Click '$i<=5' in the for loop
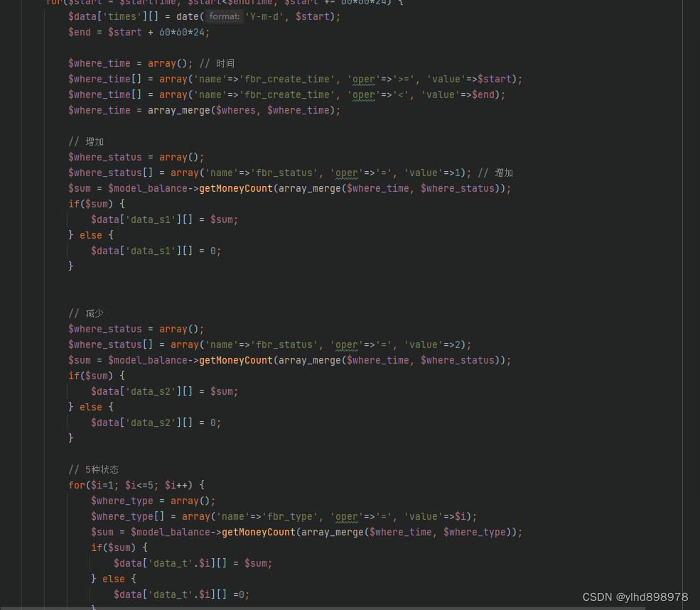Viewport: 700px width, 610px height. point(139,485)
